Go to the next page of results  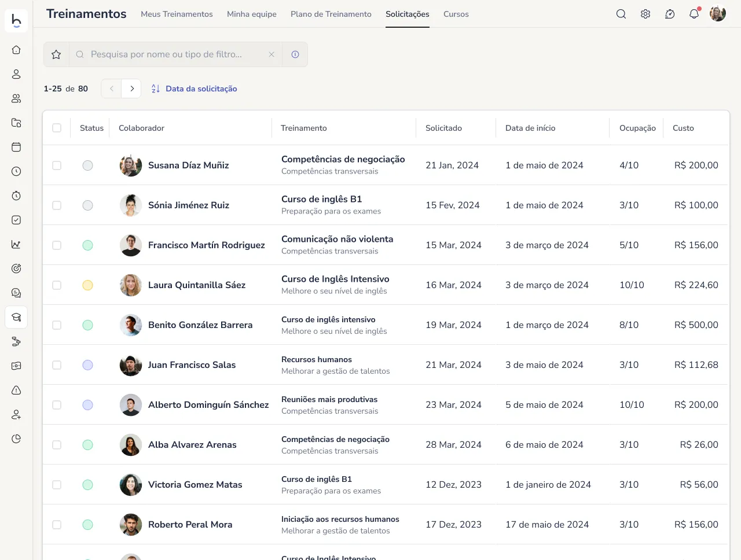pyautogui.click(x=131, y=89)
